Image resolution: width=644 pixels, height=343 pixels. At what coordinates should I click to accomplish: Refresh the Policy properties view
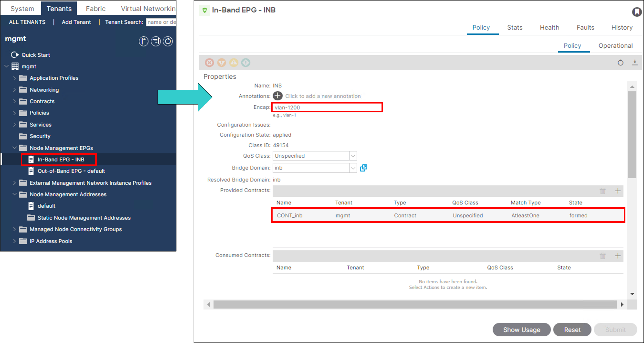[621, 63]
